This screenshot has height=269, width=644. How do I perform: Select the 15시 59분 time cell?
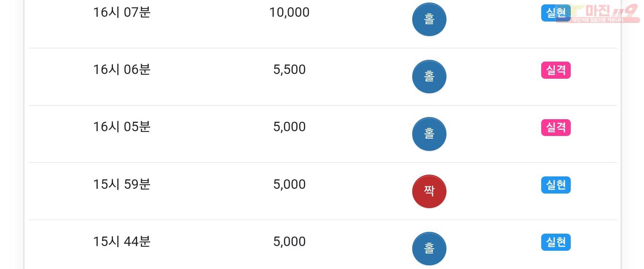pyautogui.click(x=122, y=184)
